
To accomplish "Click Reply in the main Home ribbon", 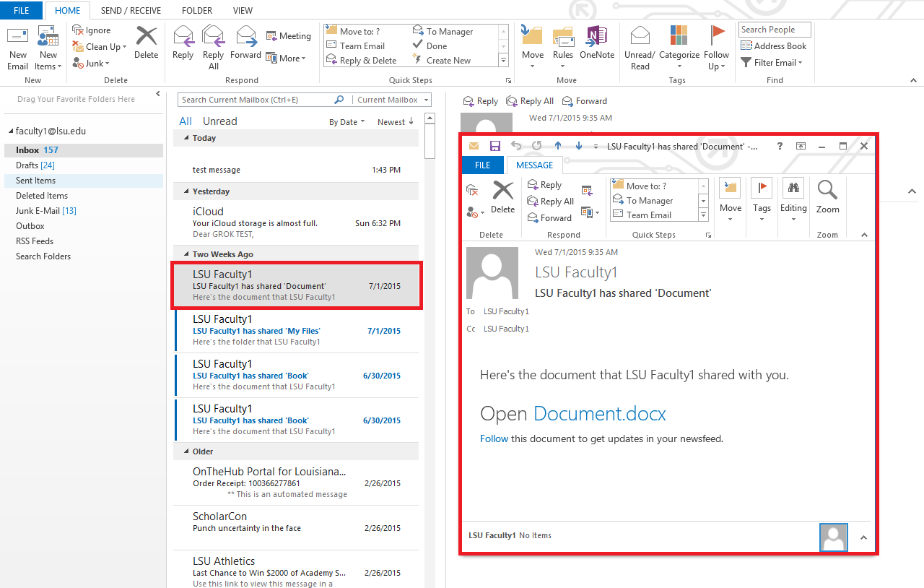I will [183, 43].
